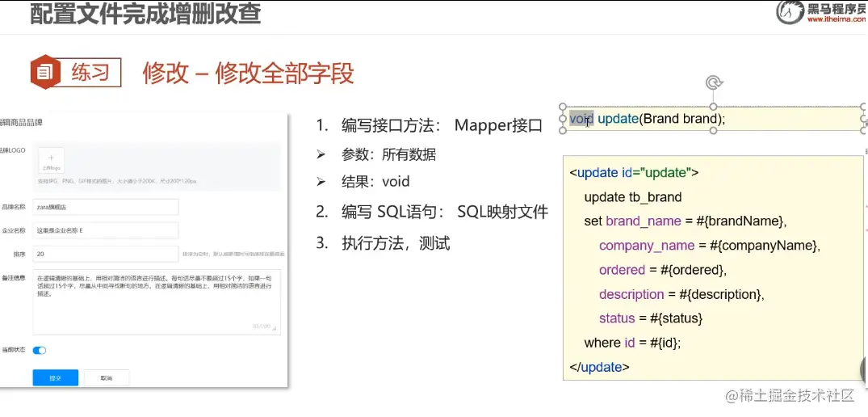Click the 备注信息 label
868x417 pixels.
(x=13, y=277)
